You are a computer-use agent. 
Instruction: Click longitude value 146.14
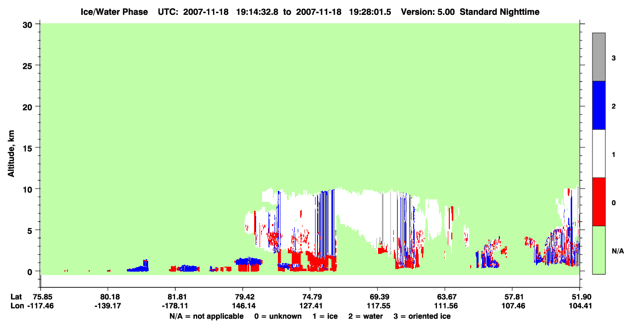[243, 306]
